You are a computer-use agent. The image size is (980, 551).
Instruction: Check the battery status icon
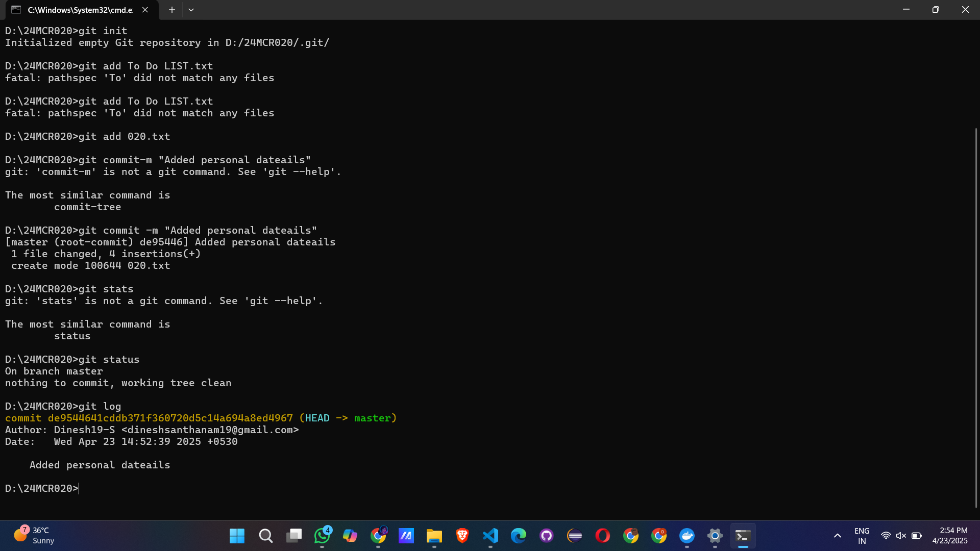917,536
